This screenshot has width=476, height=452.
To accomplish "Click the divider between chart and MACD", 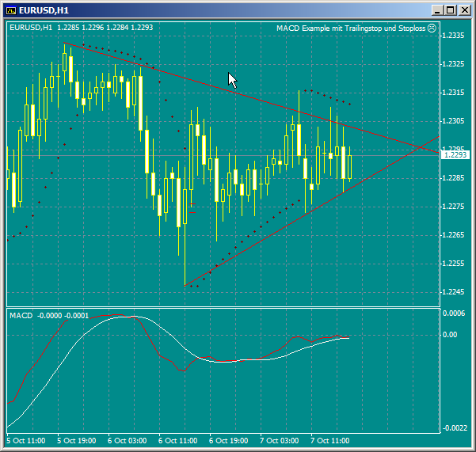I will [x=222, y=307].
